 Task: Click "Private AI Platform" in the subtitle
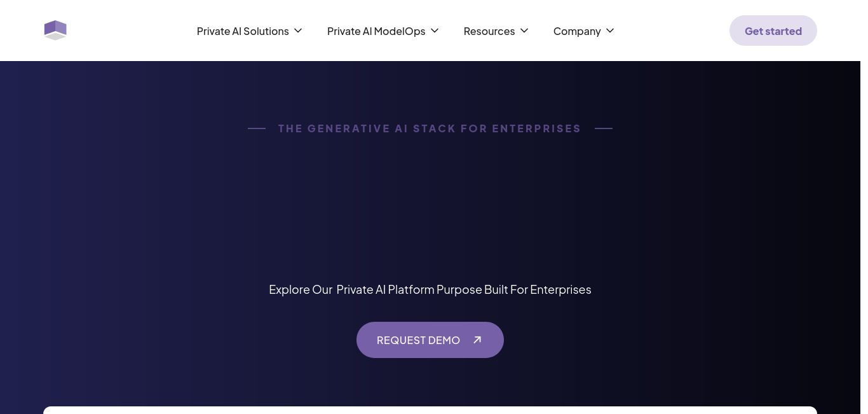[385, 290]
